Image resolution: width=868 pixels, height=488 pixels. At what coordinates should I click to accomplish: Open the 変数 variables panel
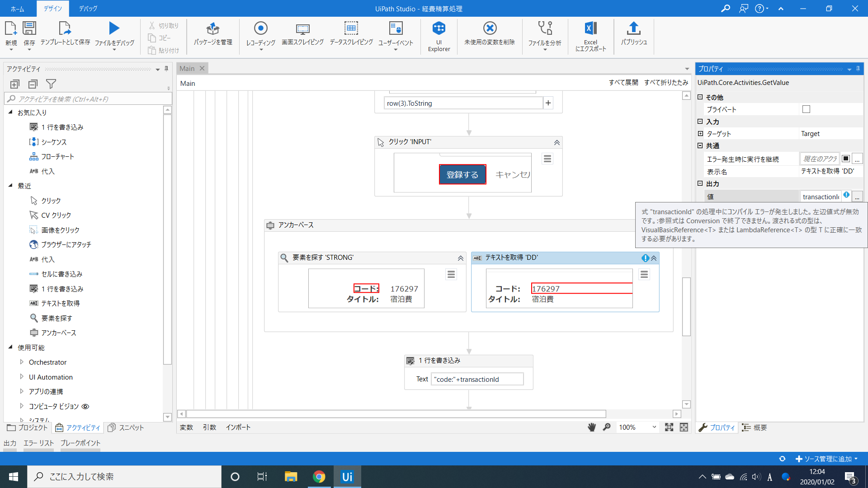[186, 427]
